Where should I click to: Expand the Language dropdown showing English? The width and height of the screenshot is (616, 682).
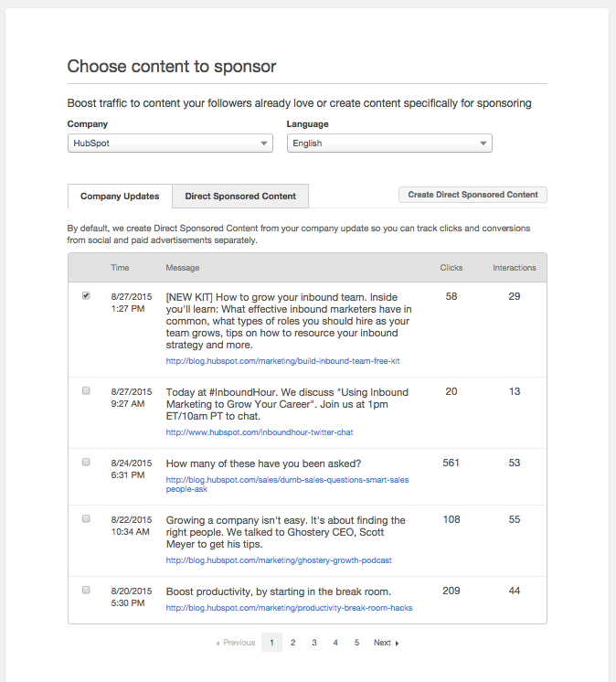coord(389,144)
